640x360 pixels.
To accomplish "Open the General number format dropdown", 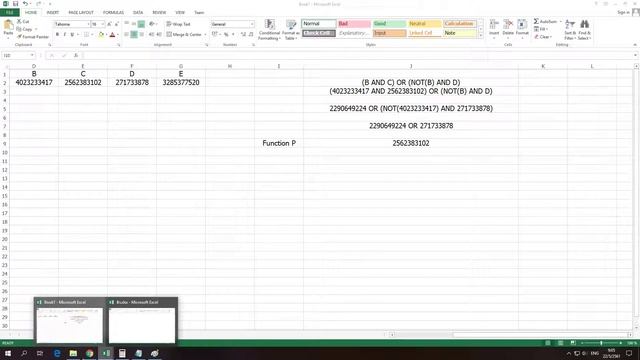I will (252, 24).
